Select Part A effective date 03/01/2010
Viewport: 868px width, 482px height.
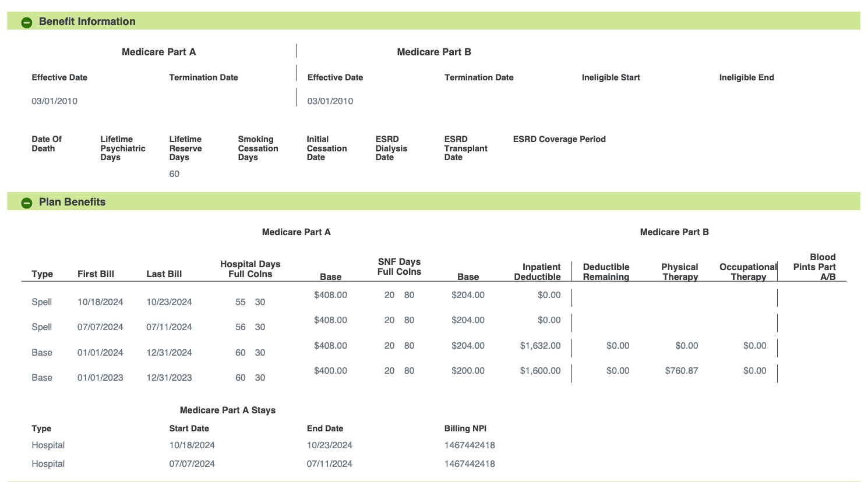(x=55, y=101)
